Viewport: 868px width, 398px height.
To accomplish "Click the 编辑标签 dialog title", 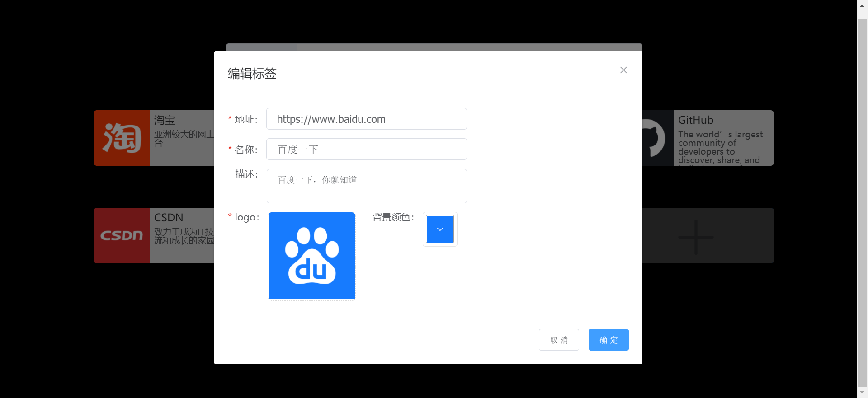I will coord(252,73).
